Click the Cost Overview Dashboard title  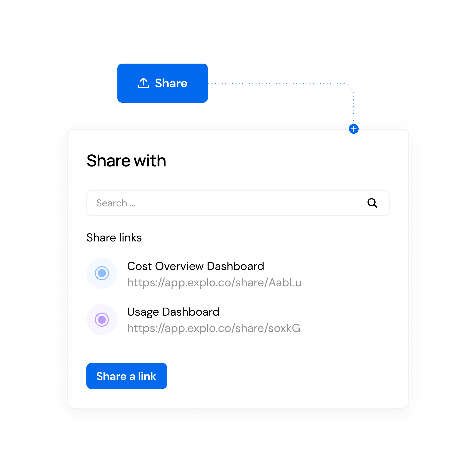[196, 266]
